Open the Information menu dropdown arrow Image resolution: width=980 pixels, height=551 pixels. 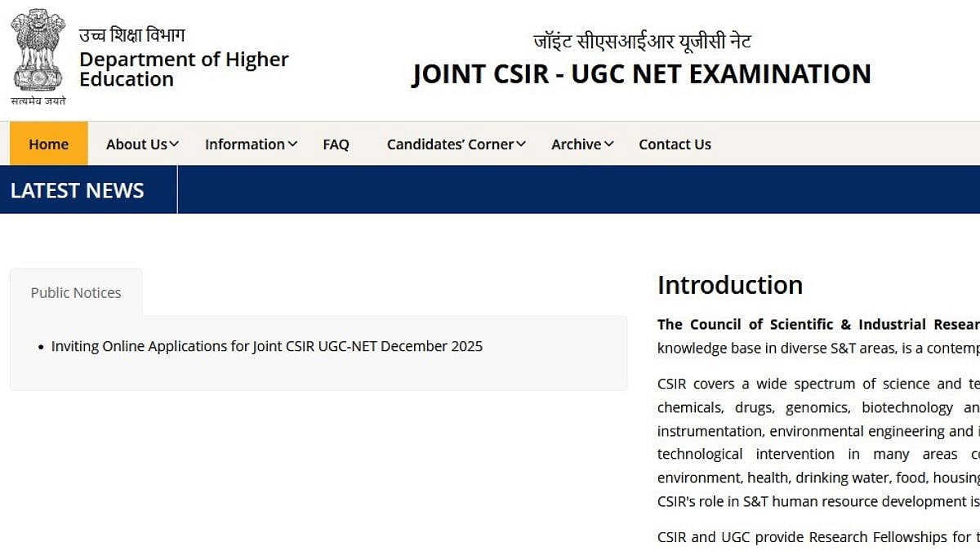(x=292, y=144)
